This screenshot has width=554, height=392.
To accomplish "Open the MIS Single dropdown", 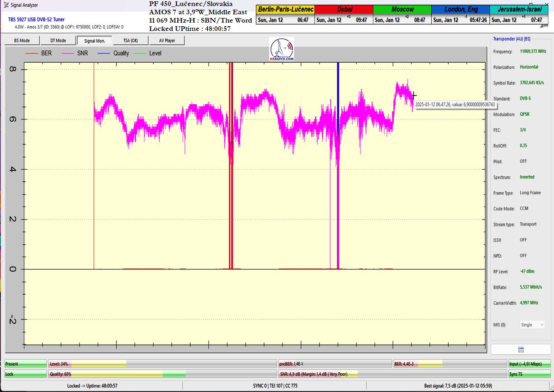I will point(532,325).
